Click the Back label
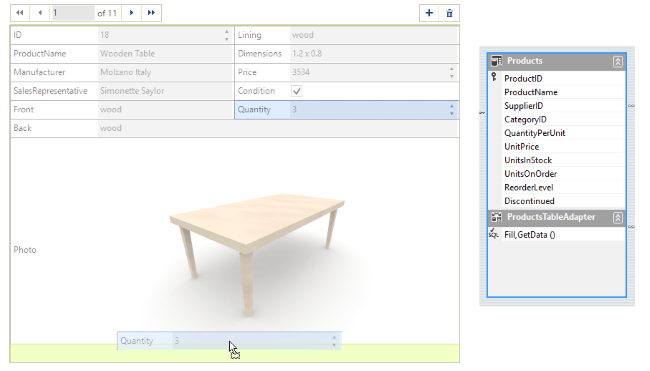This screenshot has height=371, width=650. click(22, 128)
